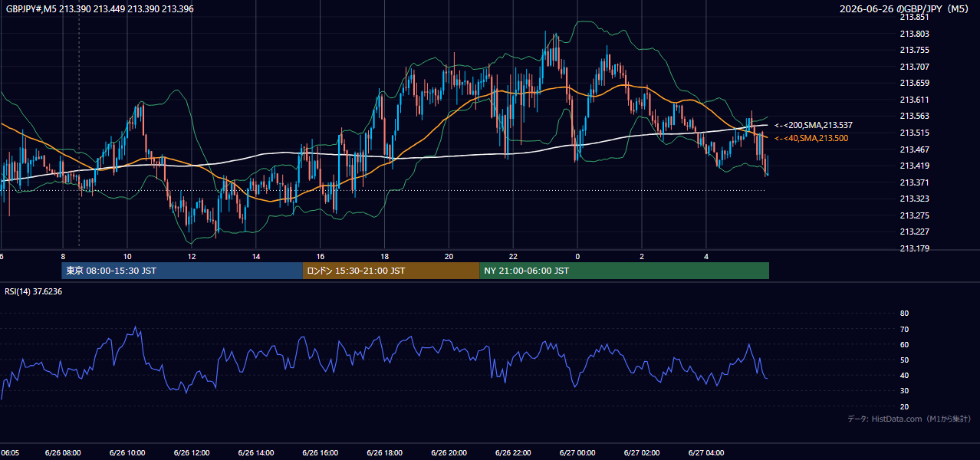
Task: Click the 6/27 02:00 time axis label
Action: (643, 453)
